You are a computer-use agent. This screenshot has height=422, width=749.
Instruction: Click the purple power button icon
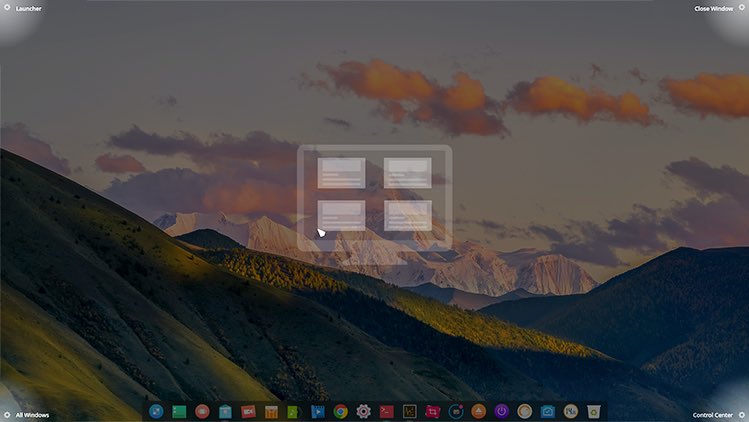502,411
